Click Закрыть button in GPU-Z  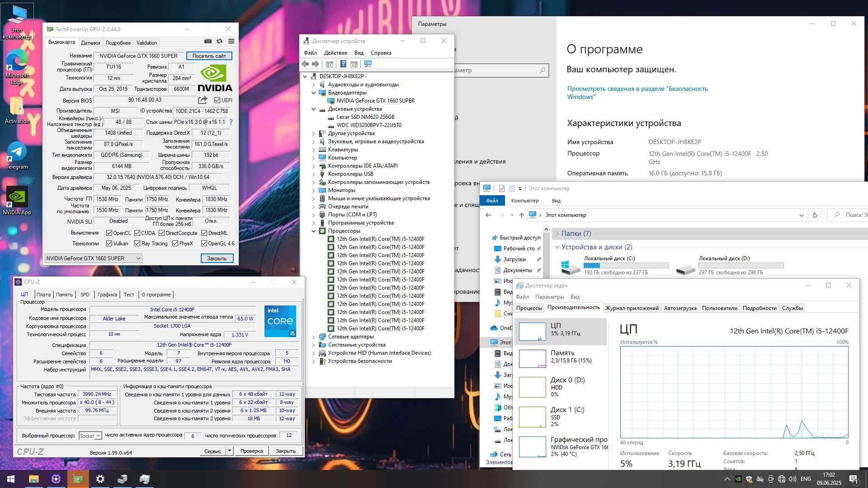point(217,258)
